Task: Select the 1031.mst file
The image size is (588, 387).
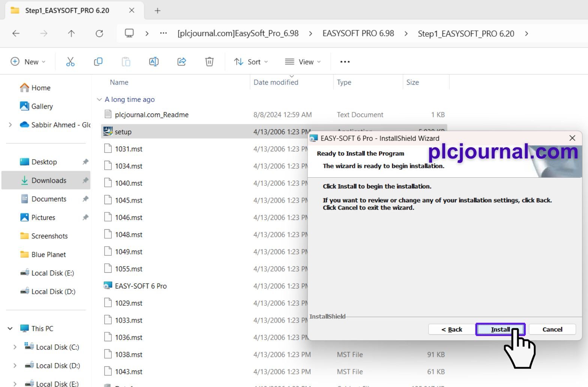Action: click(x=129, y=149)
